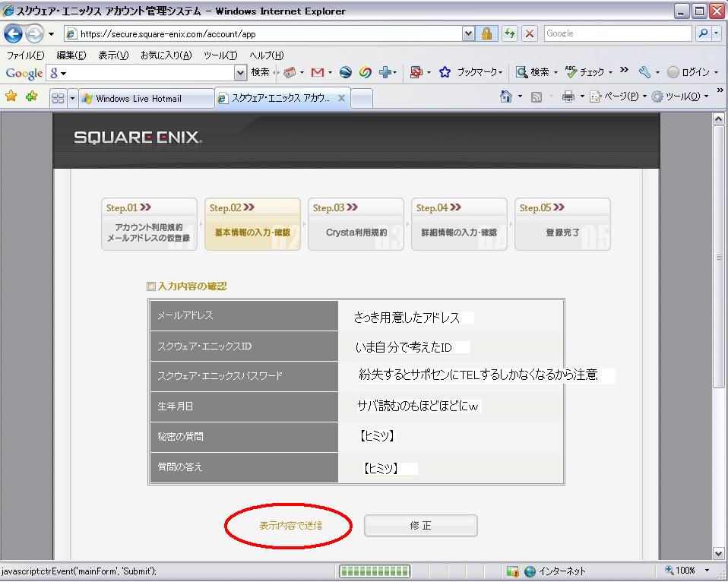The height and width of the screenshot is (582, 728).
Task: Open the 表示(V) menu
Action: tap(113, 55)
